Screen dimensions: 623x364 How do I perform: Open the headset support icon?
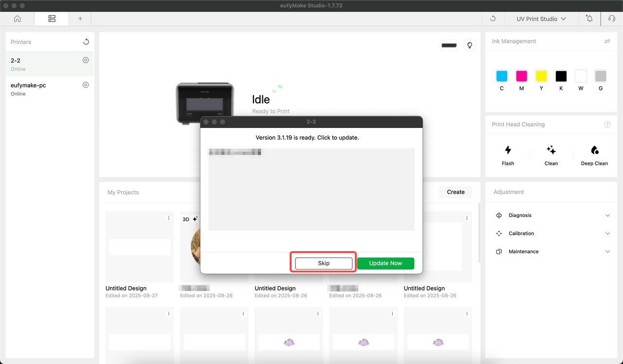pyautogui.click(x=612, y=19)
